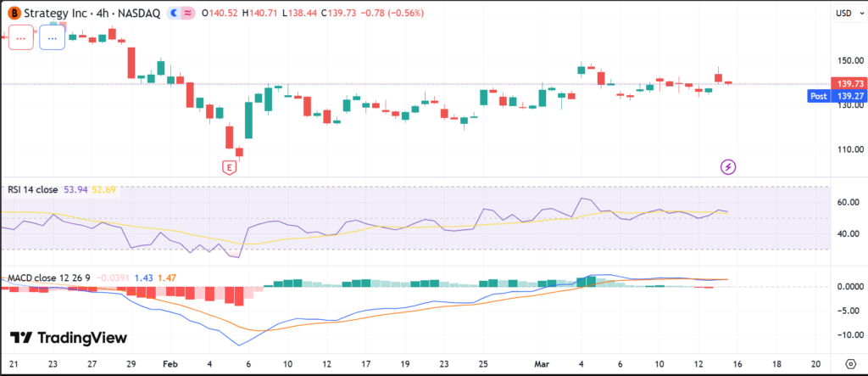This screenshot has height=376, width=868.
Task: Click the pink approximate-data indicator icon
Action: tap(186, 14)
